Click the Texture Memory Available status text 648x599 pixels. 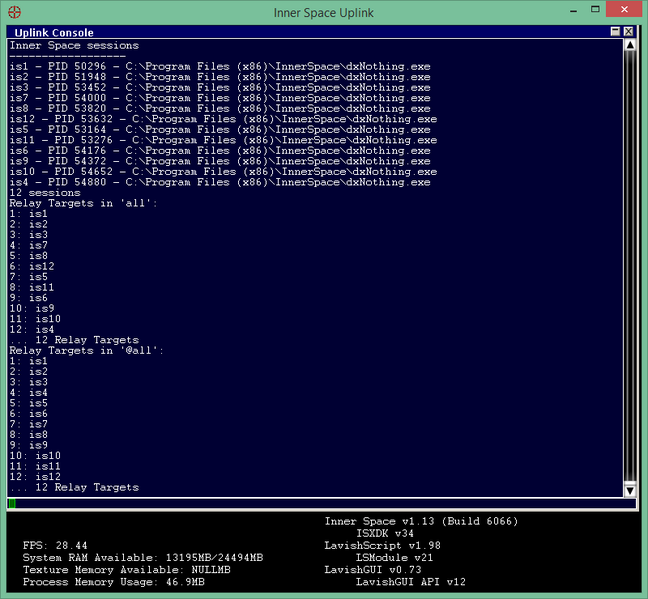pyautogui.click(x=126, y=570)
